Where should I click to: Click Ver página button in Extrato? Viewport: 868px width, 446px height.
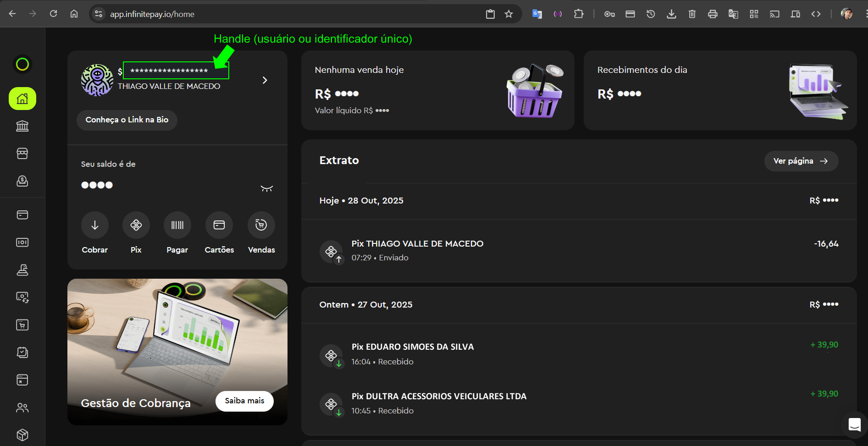tap(801, 161)
